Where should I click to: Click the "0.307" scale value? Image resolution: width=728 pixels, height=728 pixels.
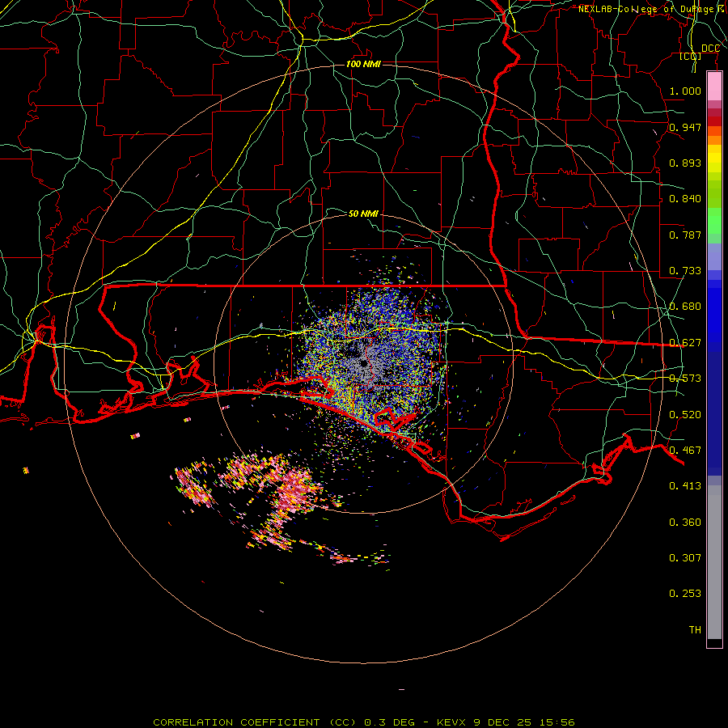(685, 558)
